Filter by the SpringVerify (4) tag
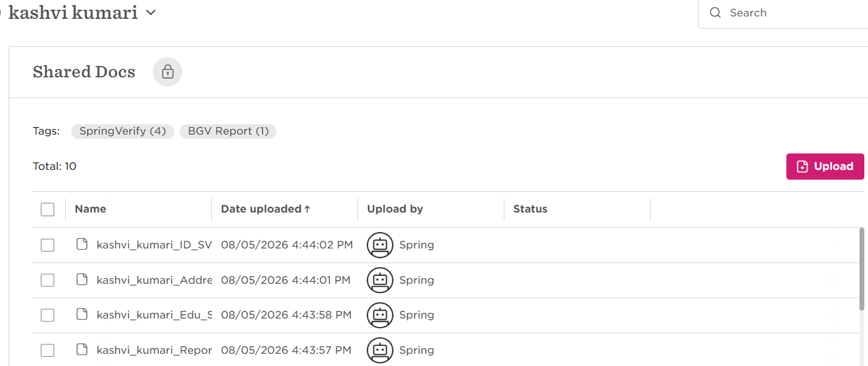868x366 pixels. pos(122,131)
